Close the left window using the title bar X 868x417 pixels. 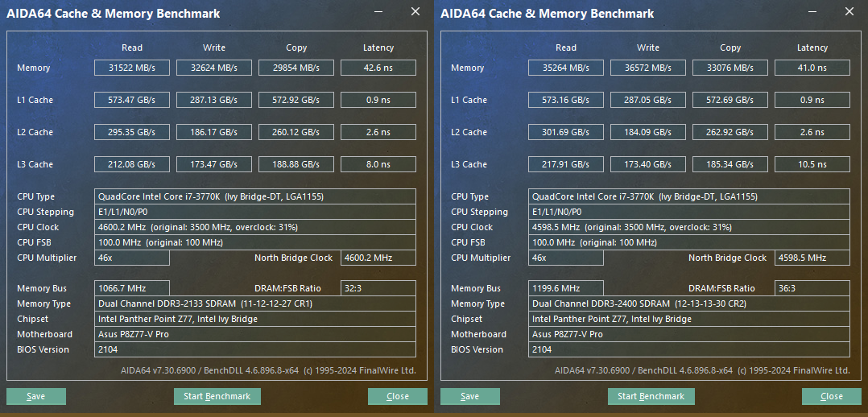(415, 12)
